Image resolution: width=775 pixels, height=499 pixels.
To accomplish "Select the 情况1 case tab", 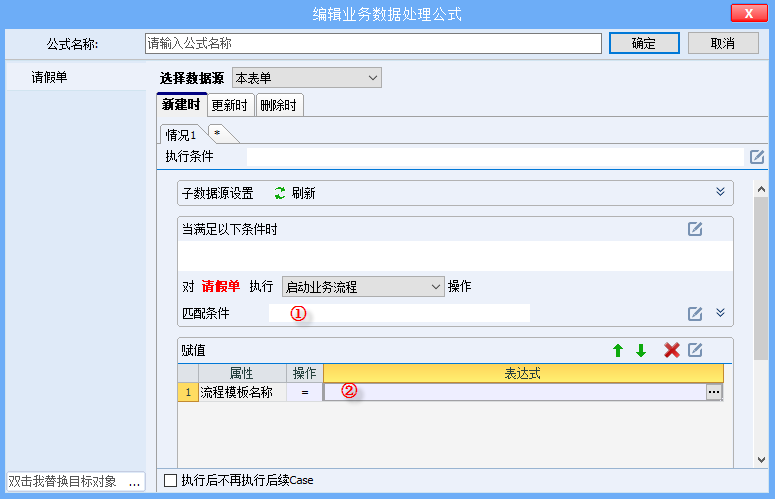I will [181, 135].
